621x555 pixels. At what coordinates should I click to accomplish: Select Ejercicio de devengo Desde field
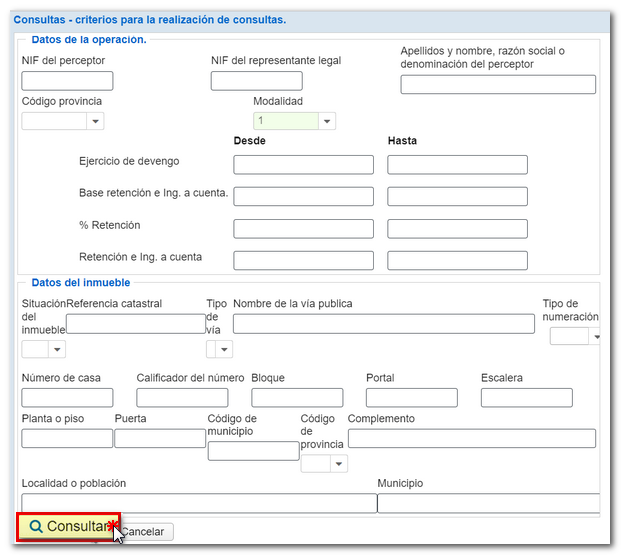pos(303,165)
